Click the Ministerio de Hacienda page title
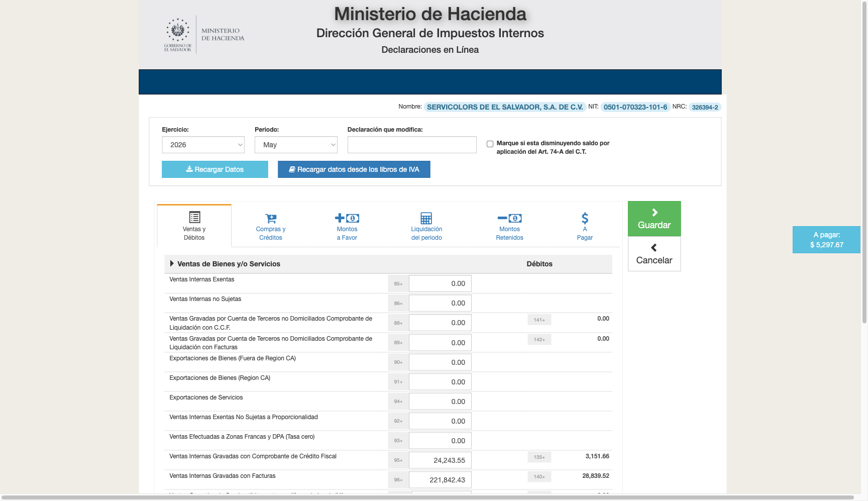This screenshot has width=868, height=501. pyautogui.click(x=430, y=14)
